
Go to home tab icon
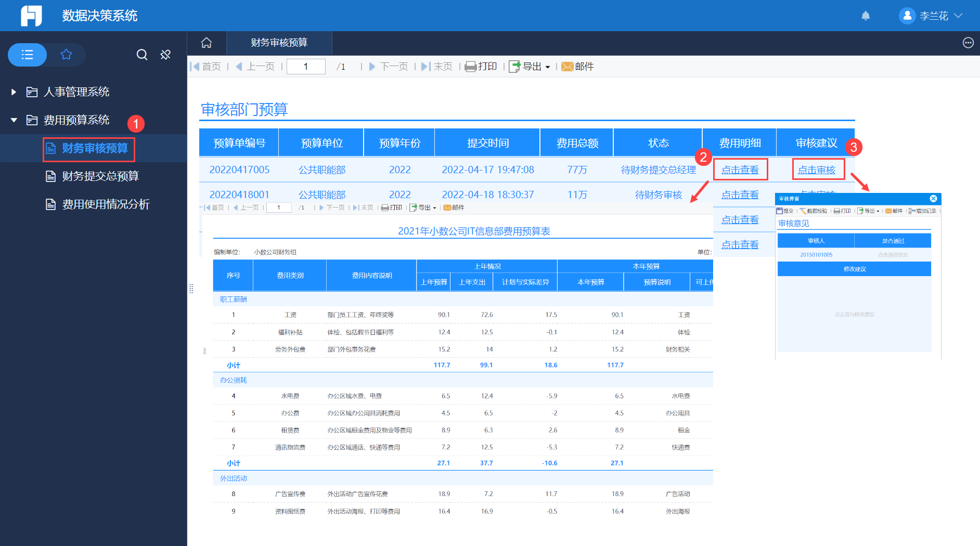[207, 43]
